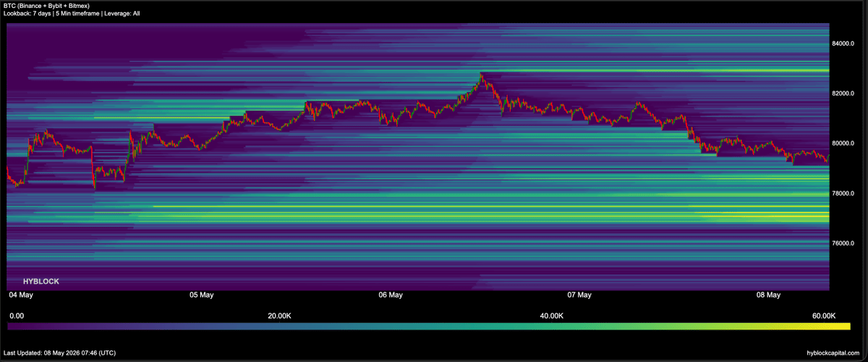Click the 04 May date label
Viewport: 868px width, 362px height.
[20, 295]
